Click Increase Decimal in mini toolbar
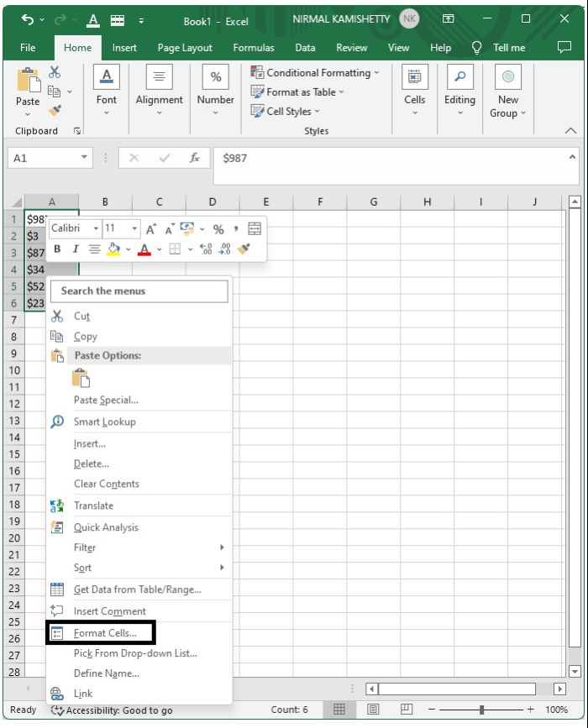Viewport: 588px width, 728px height. coord(206,249)
